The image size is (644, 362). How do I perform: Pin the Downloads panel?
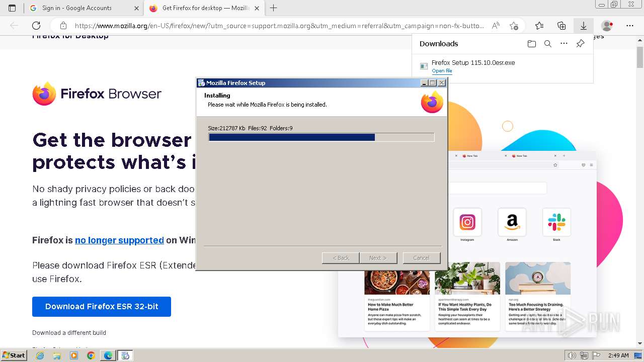pos(580,44)
